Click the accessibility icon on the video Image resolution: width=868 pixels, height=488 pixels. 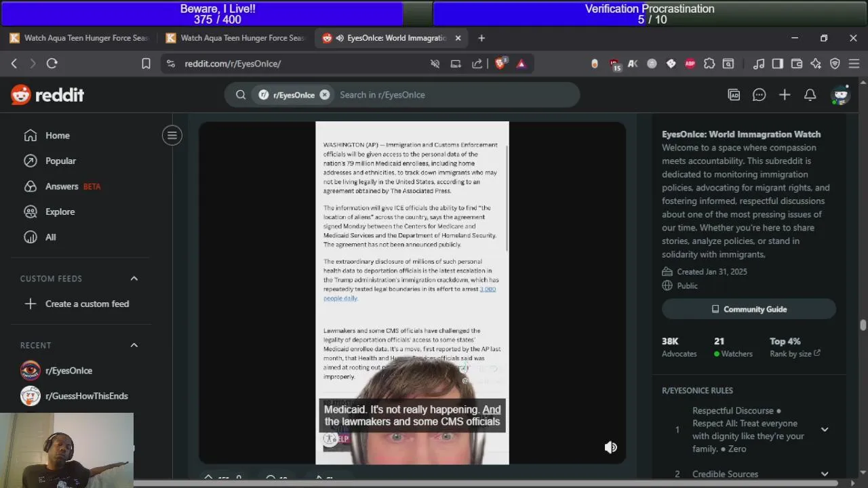tap(330, 439)
